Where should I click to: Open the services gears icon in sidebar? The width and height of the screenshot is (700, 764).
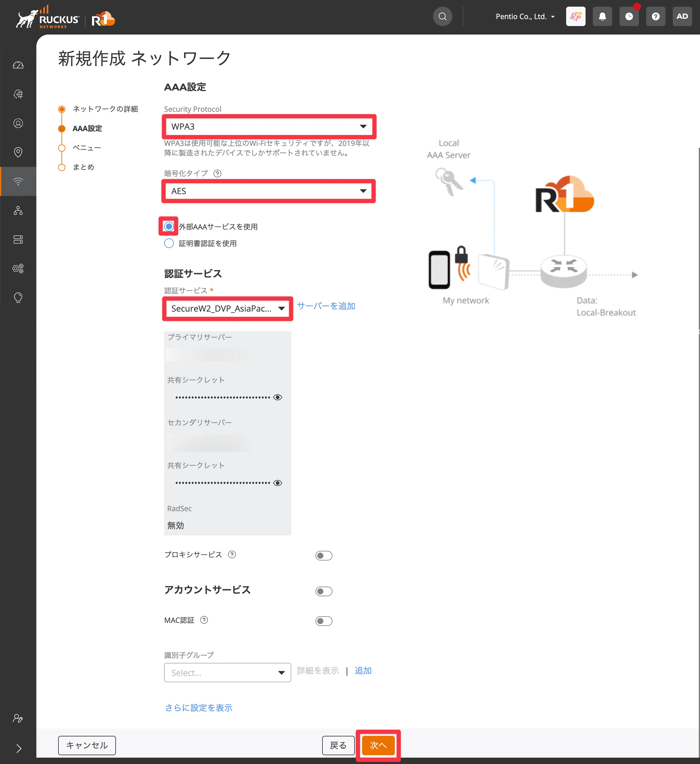click(x=18, y=268)
